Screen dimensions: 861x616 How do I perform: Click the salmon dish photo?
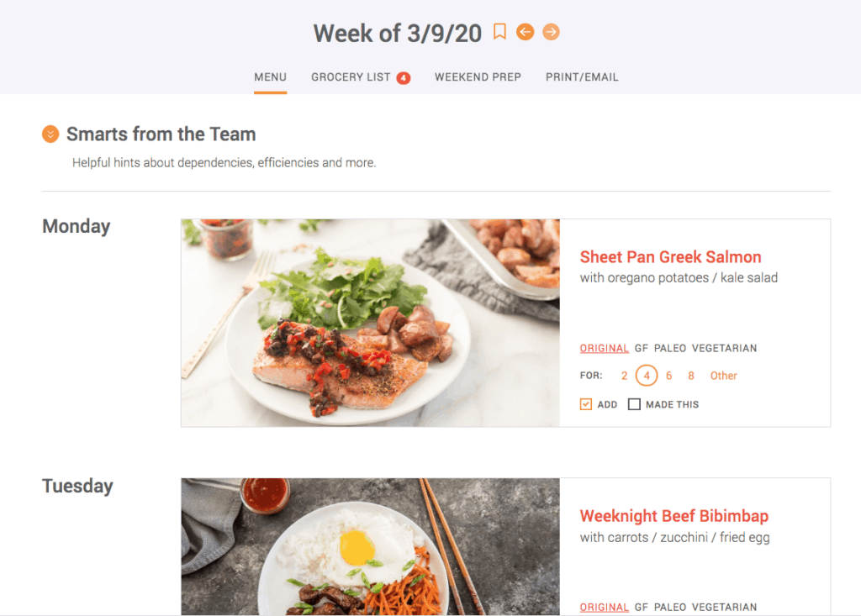point(370,323)
